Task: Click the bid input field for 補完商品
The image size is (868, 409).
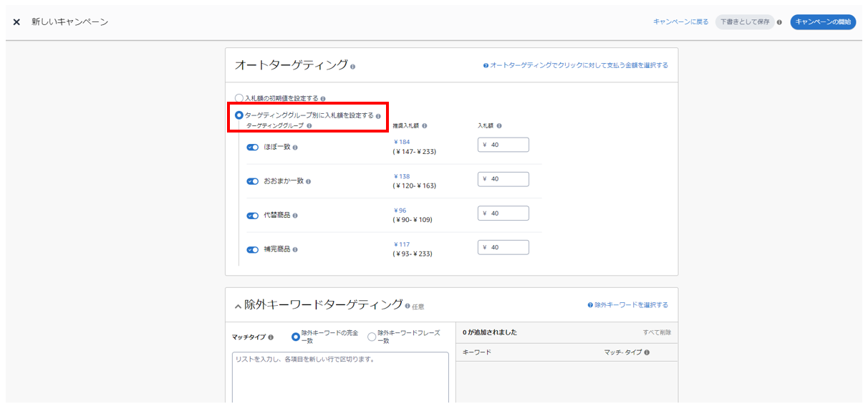Action: (503, 247)
